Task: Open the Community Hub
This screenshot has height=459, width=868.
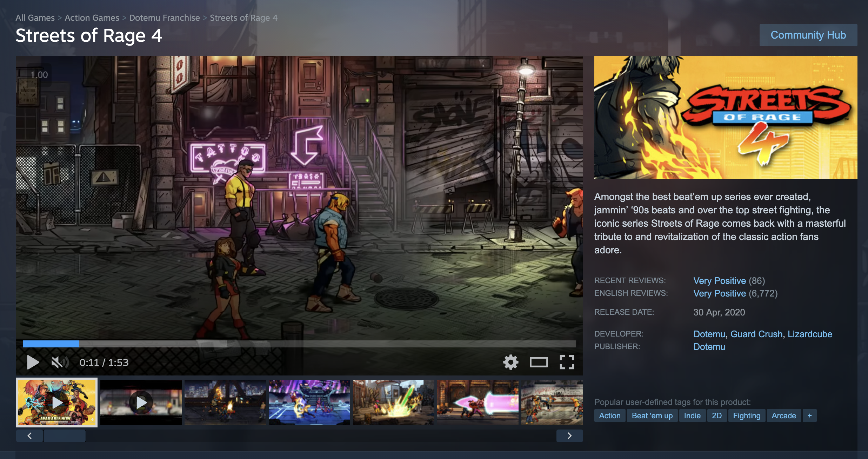Action: (808, 35)
